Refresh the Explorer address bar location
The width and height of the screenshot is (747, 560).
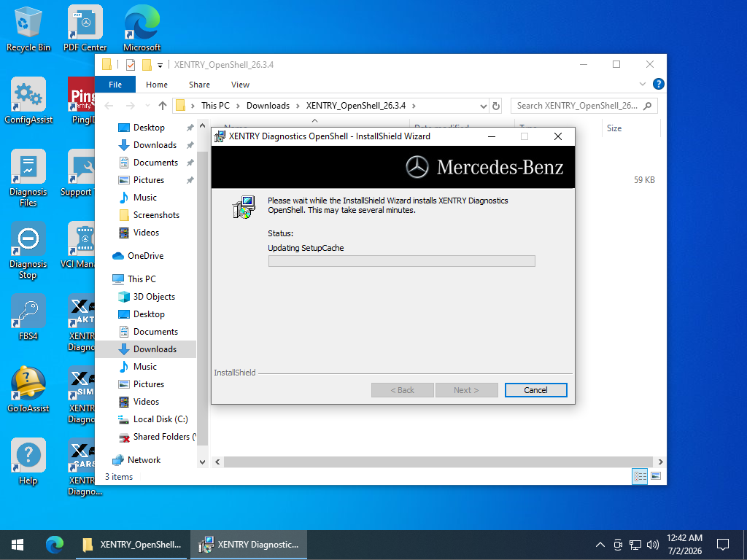pos(496,106)
